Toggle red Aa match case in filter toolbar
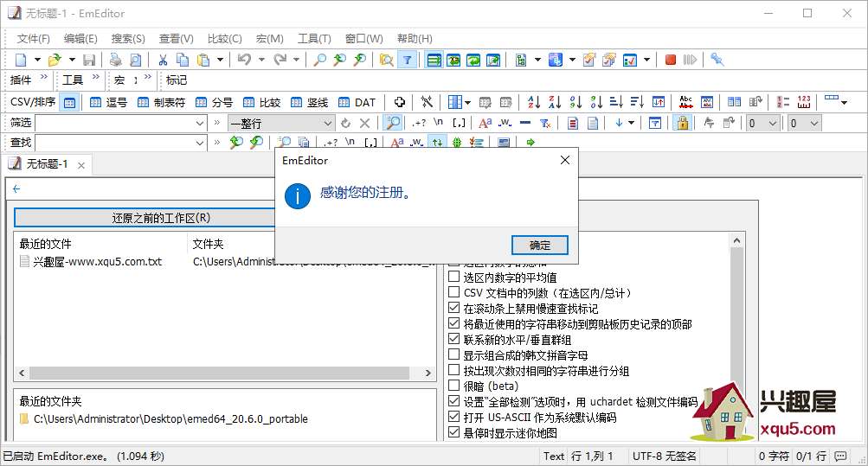Image resolution: width=868 pixels, height=466 pixels. click(485, 123)
